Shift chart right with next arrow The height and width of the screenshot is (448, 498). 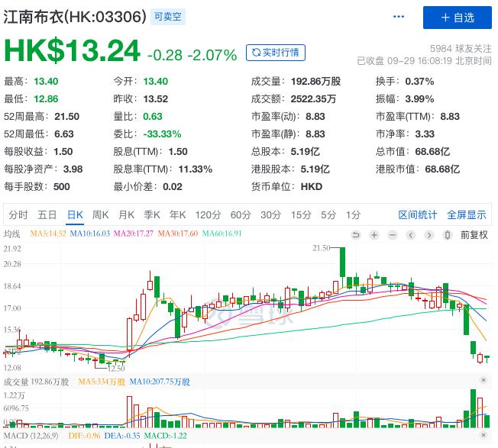[429, 235]
